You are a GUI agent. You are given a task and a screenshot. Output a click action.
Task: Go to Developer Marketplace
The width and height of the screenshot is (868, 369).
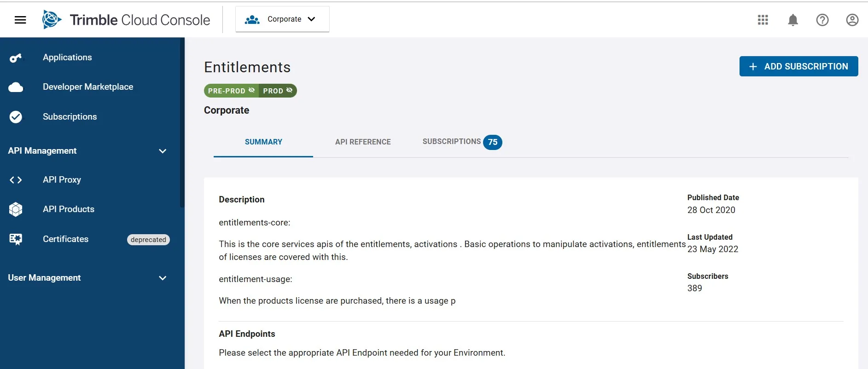pyautogui.click(x=88, y=87)
